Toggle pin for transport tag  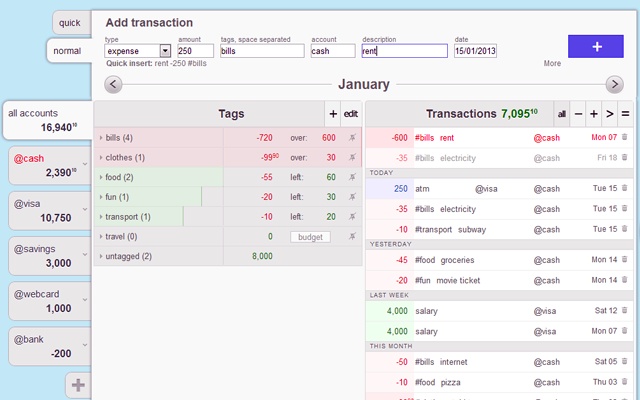[x=352, y=216]
